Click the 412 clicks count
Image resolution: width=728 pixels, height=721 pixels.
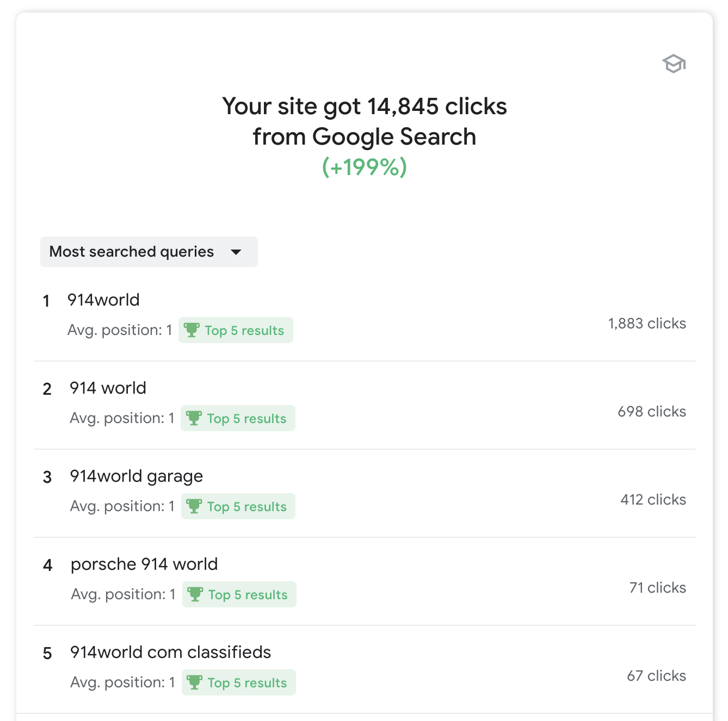(x=653, y=500)
